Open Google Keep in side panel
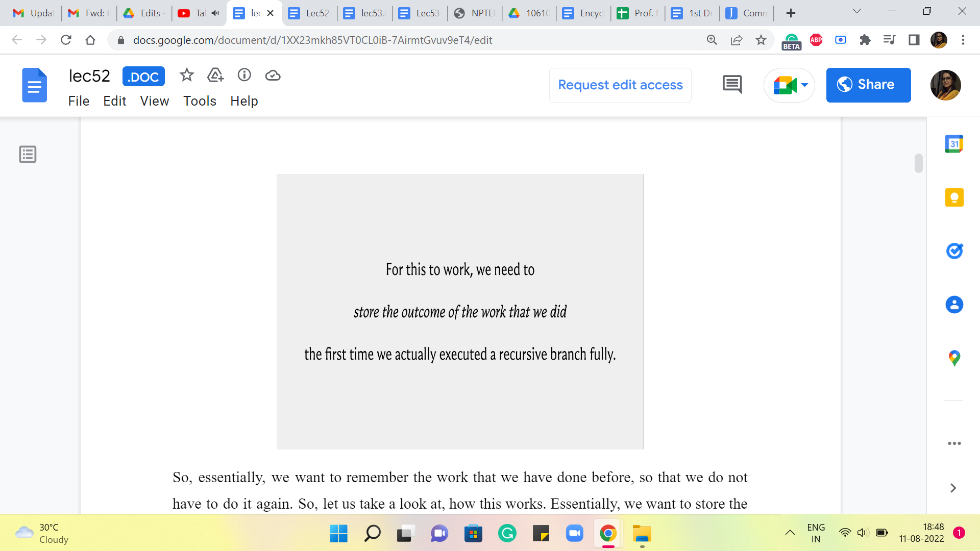The height and width of the screenshot is (551, 980). coord(954,197)
